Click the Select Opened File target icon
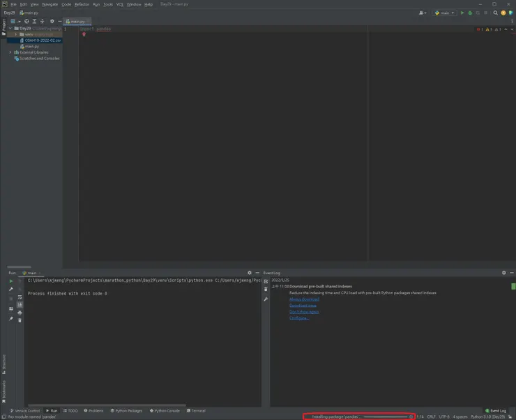516x420 pixels. [x=26, y=22]
